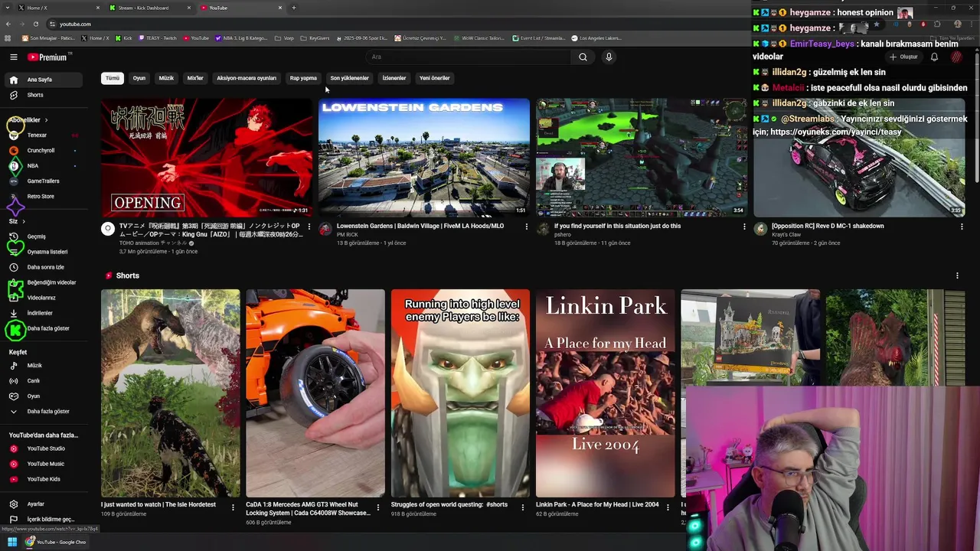Open Müzik in Keşfet section
The height and width of the screenshot is (551, 980).
(44, 366)
